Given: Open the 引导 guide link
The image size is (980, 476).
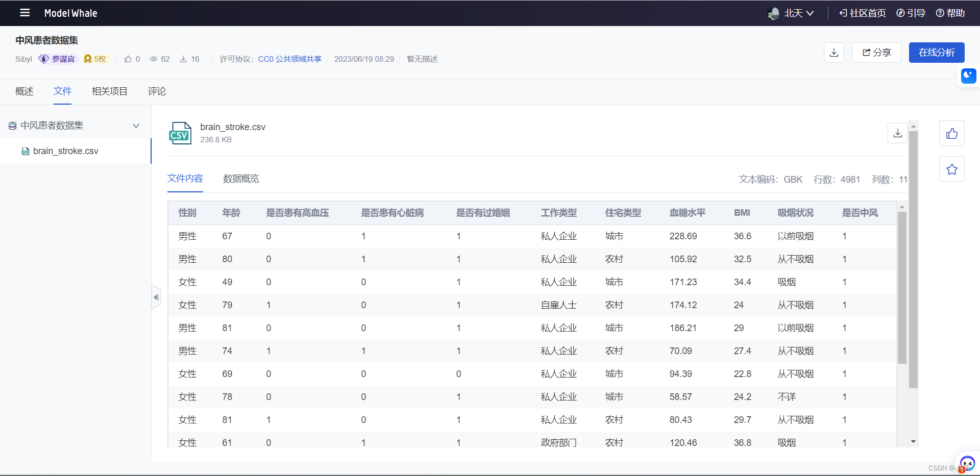Looking at the screenshot, I should click(x=911, y=13).
